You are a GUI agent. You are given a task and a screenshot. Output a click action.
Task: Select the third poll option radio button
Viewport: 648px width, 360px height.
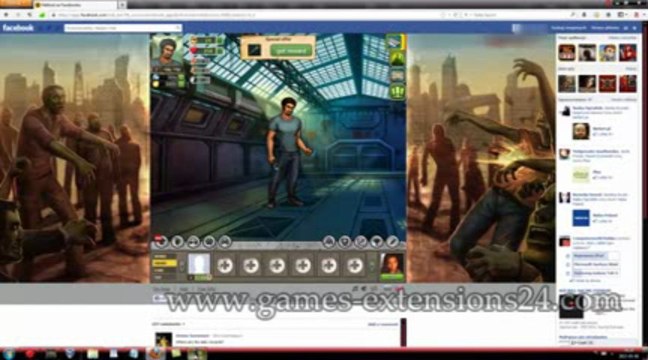point(568,273)
